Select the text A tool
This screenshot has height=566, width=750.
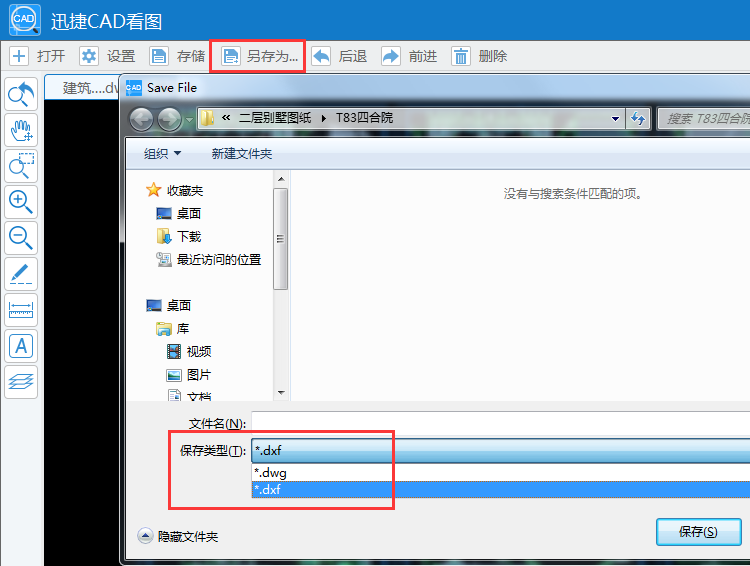[21, 346]
